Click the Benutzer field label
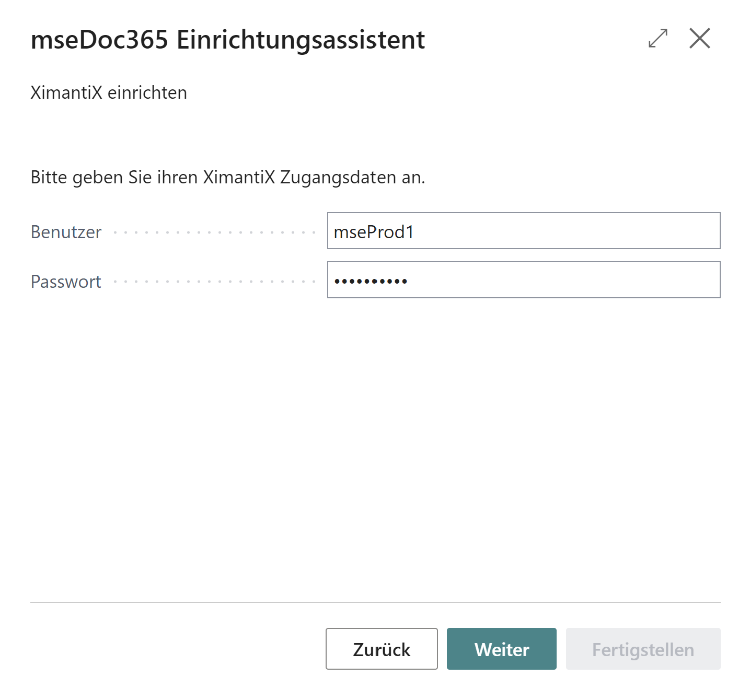The width and height of the screenshot is (750, 700). coord(66,232)
